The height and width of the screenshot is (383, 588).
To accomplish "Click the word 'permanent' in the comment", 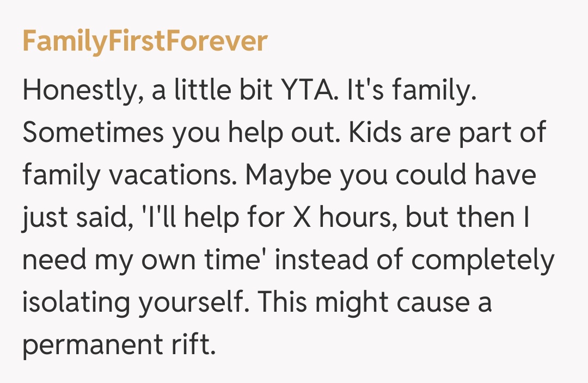I will (90, 344).
